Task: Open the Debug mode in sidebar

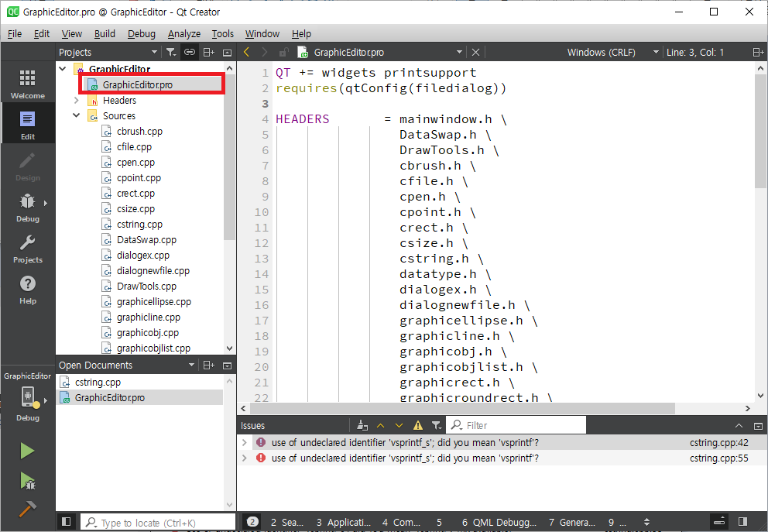Action: [x=27, y=207]
